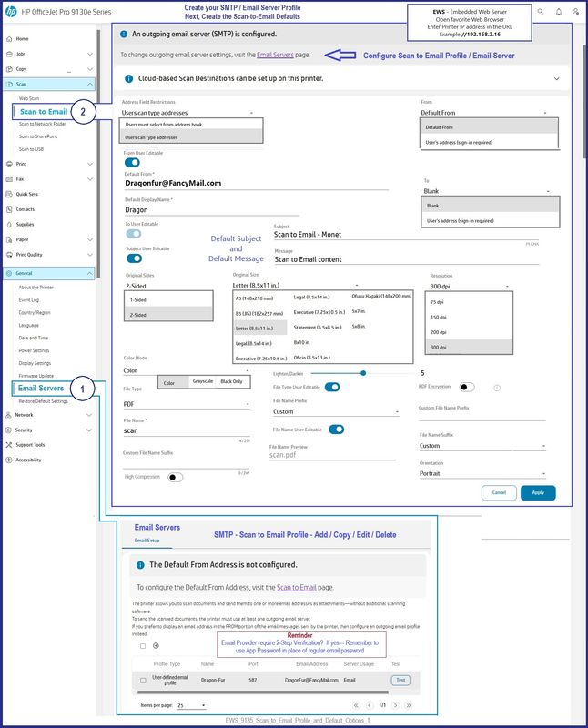The image size is (588, 728).
Task: Click the Jobs icon in sidebar
Action: click(9, 54)
